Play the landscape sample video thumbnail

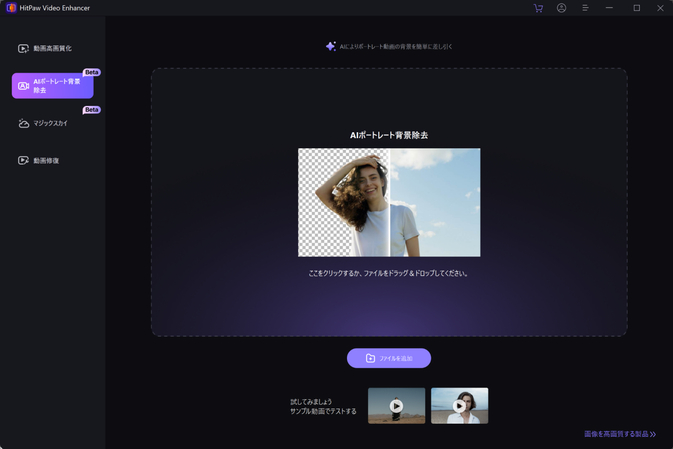click(x=396, y=406)
